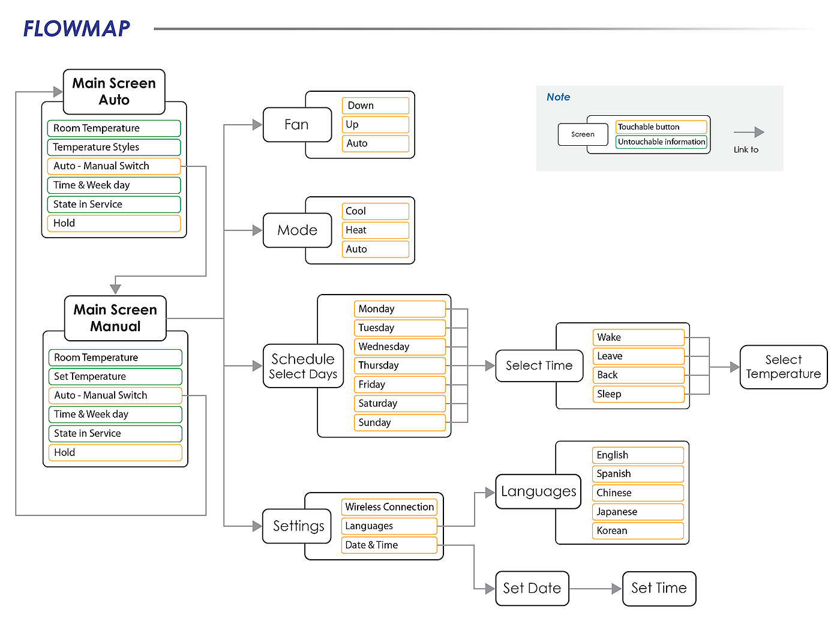The width and height of the screenshot is (840, 630).
Task: Click the Main Screen Auto title box
Action: click(114, 92)
